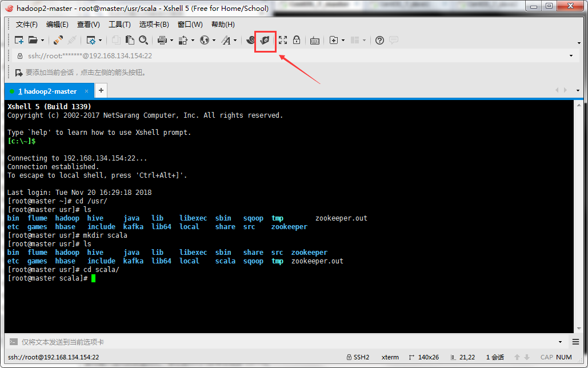Click 140x26 terminal size in status bar
The image size is (588, 368).
click(x=424, y=357)
